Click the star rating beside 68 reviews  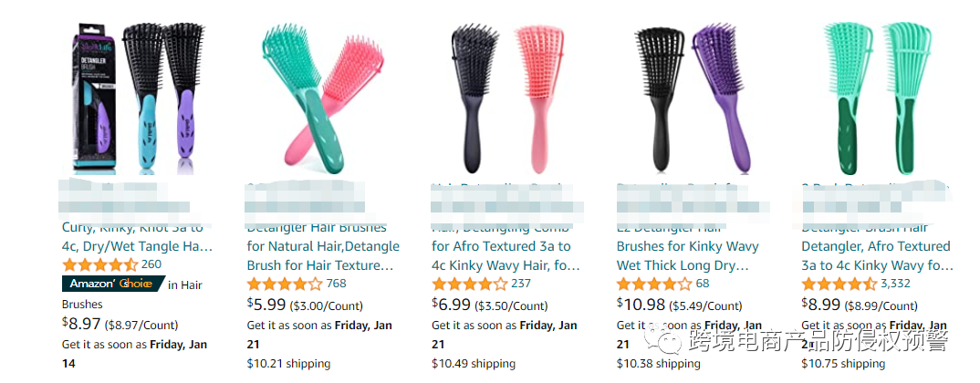[x=655, y=285]
